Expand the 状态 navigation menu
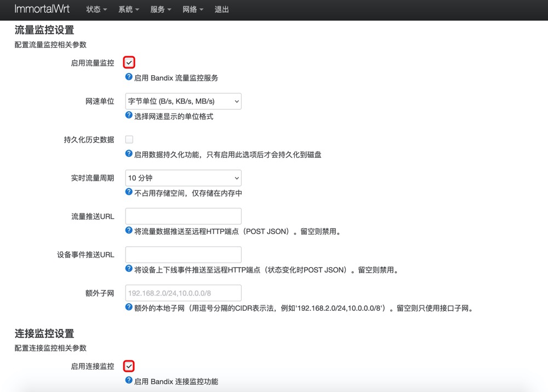Viewport: 548px width, 392px height. pyautogui.click(x=96, y=10)
